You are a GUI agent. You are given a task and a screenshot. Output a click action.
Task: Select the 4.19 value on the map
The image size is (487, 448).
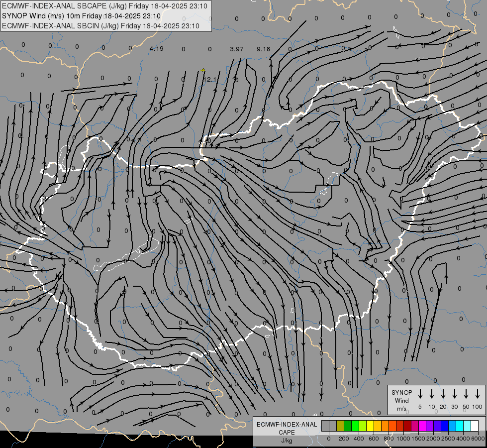pos(156,49)
